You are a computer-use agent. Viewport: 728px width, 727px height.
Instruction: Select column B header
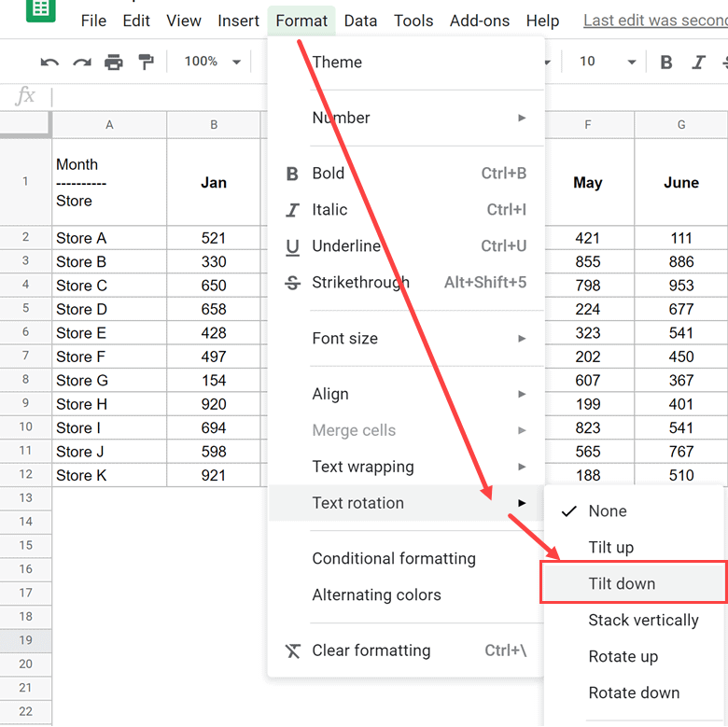click(214, 124)
